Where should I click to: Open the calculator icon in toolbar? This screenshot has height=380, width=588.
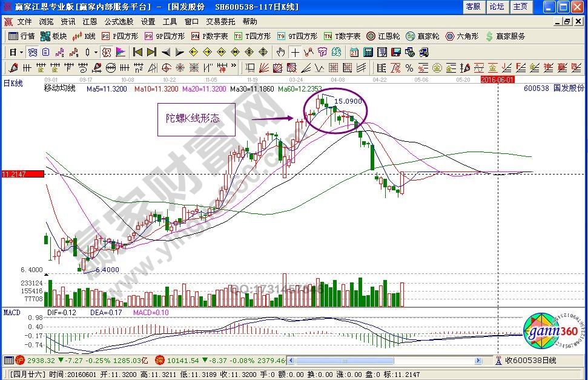tap(368, 52)
